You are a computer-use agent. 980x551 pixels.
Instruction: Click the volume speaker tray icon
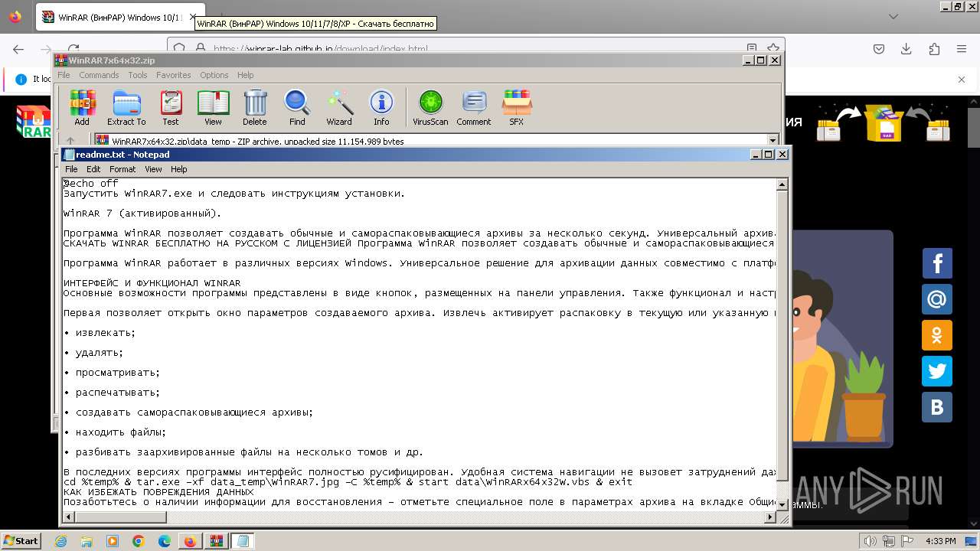pos(871,541)
